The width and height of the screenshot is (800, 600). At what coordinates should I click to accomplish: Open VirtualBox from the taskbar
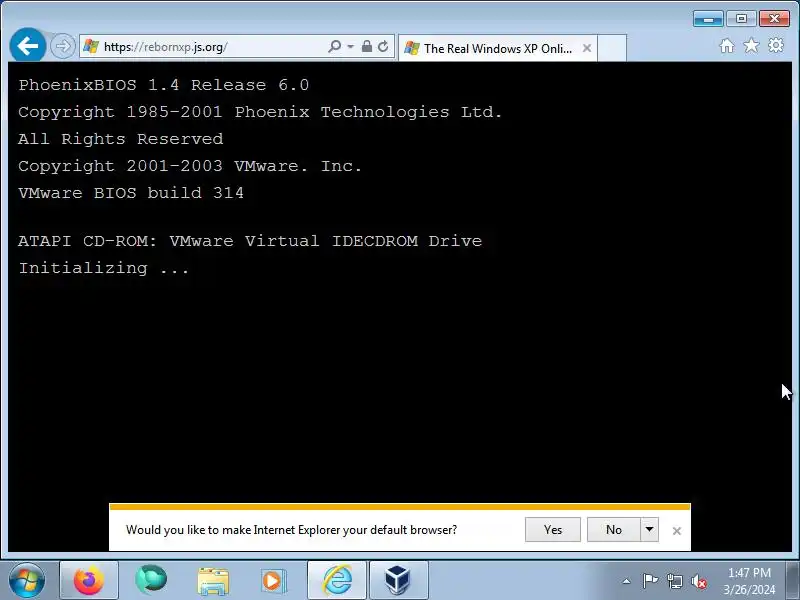click(x=398, y=580)
